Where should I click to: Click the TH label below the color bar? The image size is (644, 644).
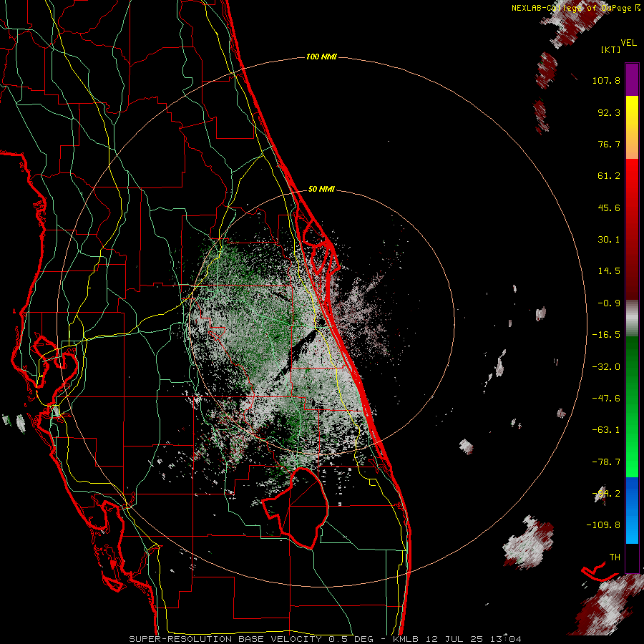615,557
